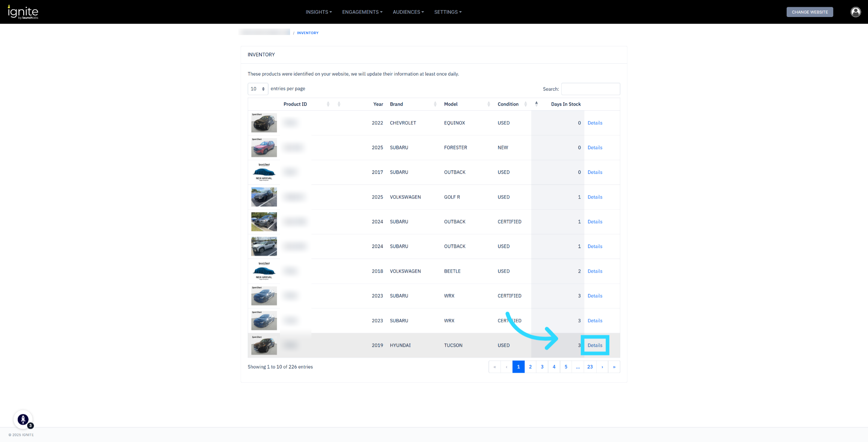Image resolution: width=868 pixels, height=442 pixels.
Task: Click the Ignite logo in header
Action: [23, 12]
